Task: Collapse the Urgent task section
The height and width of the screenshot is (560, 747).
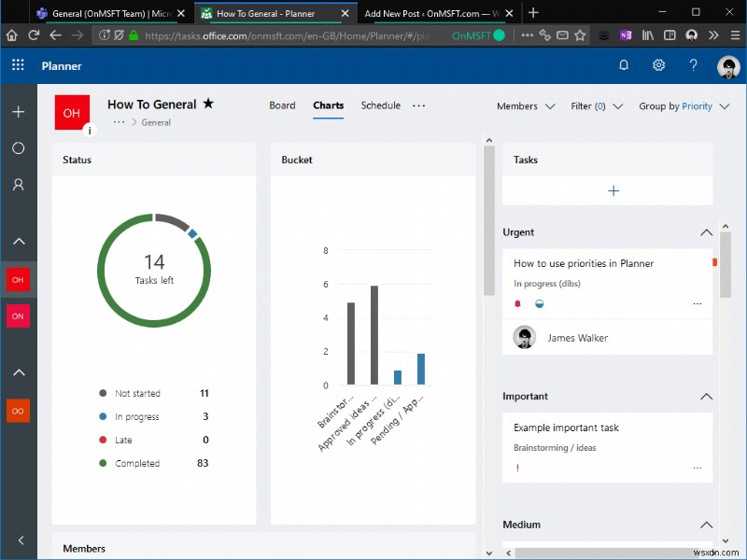Action: click(x=708, y=231)
